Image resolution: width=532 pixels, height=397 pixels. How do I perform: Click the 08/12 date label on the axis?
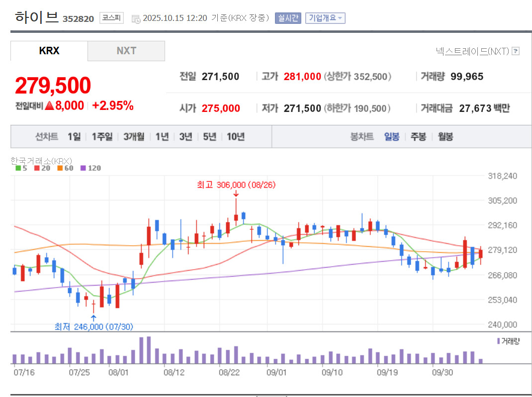[x=174, y=373]
